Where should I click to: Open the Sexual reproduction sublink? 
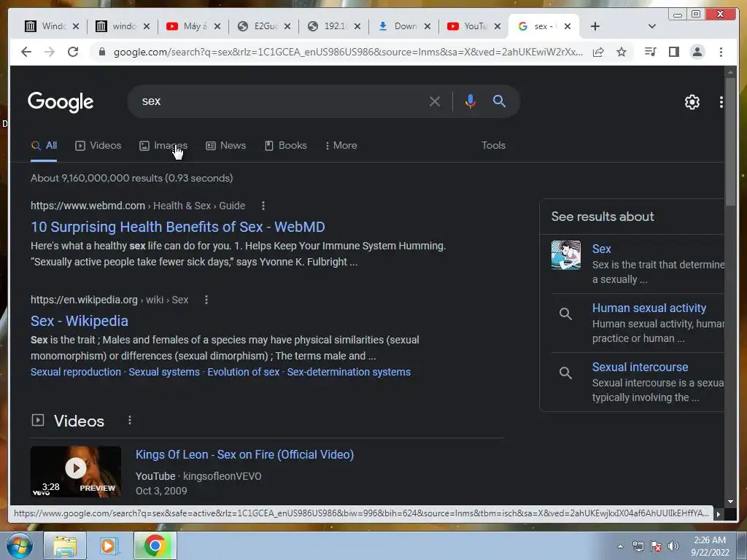76,372
